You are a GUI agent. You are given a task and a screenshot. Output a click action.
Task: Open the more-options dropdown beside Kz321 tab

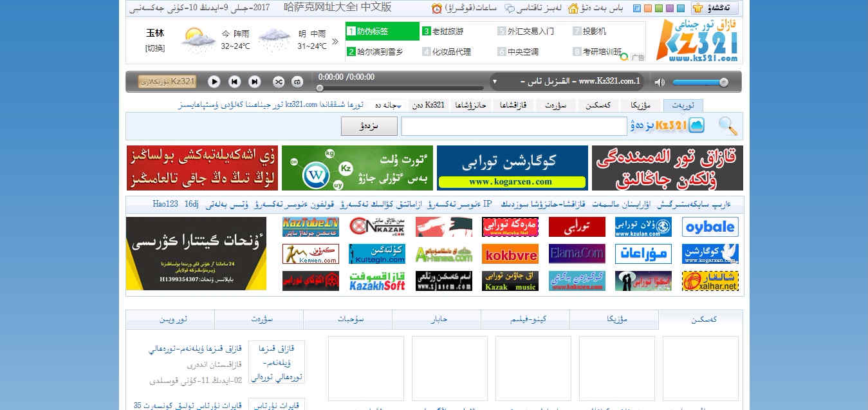(399, 106)
